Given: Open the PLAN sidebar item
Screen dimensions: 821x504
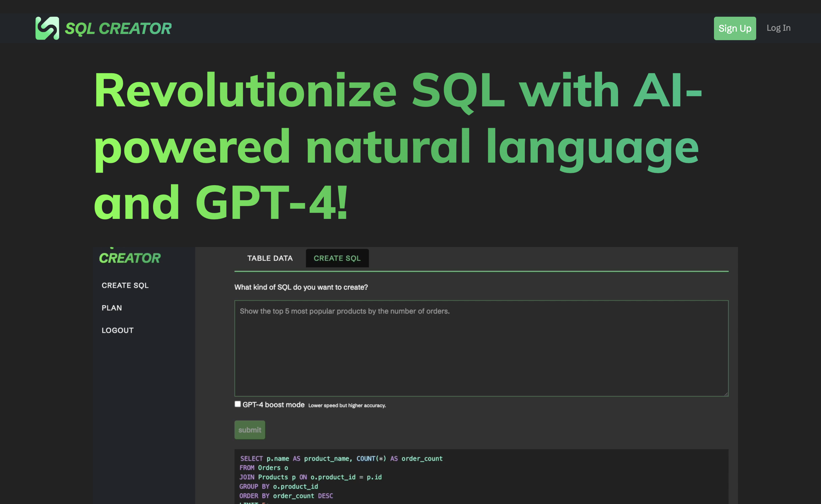Looking at the screenshot, I should coord(112,308).
